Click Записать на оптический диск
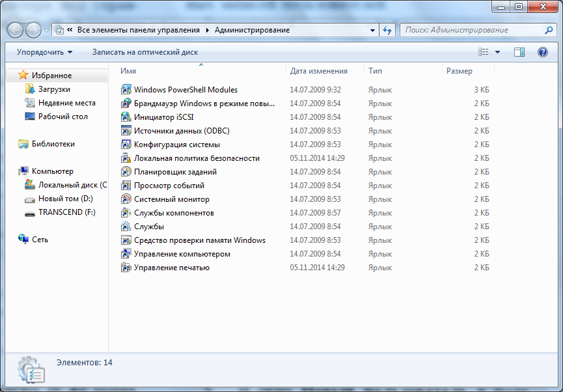563x392 pixels. (x=145, y=52)
